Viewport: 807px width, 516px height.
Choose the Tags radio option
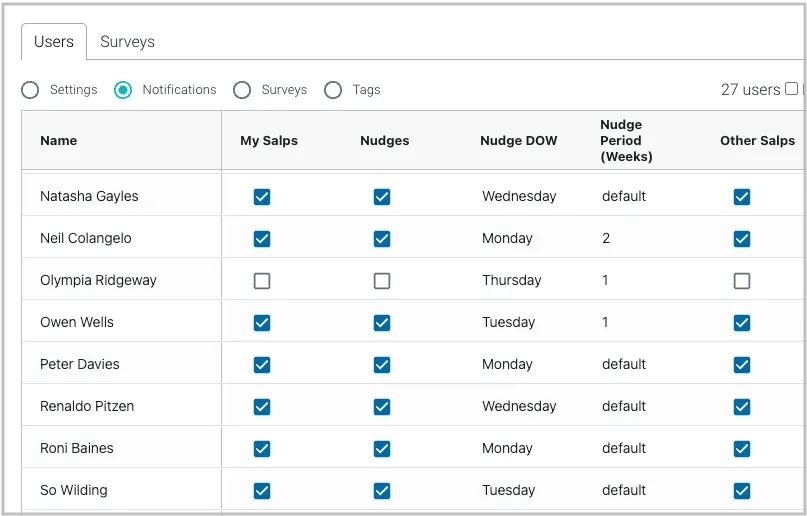point(333,90)
